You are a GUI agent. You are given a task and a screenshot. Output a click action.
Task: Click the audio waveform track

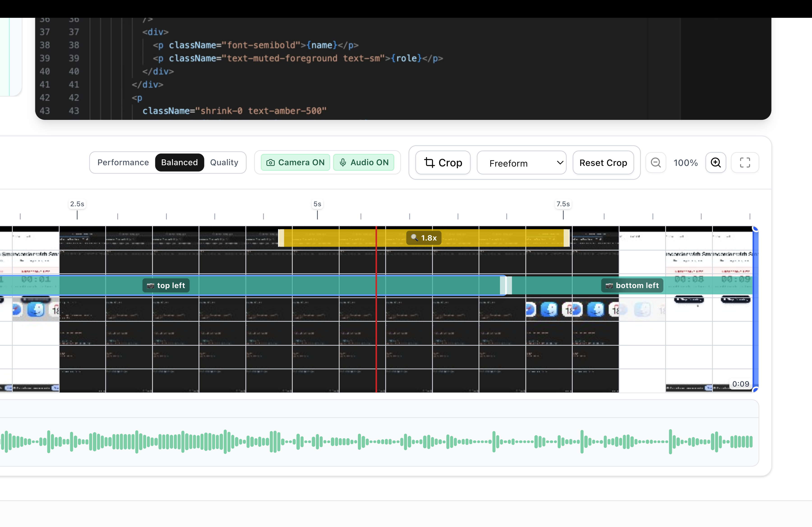pyautogui.click(x=375, y=441)
